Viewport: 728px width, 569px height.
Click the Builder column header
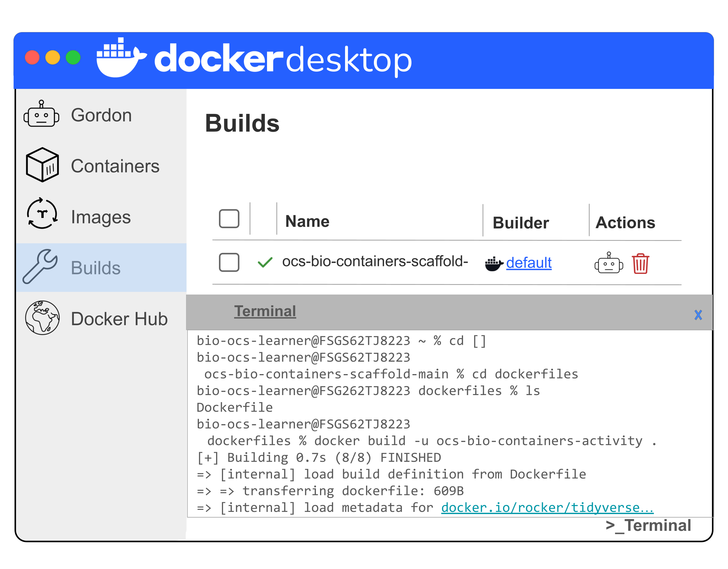pyautogui.click(x=521, y=223)
